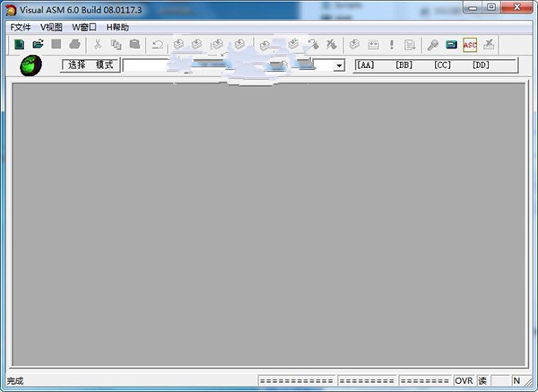This screenshot has width=538, height=392.
Task: Click the OVR indicator in status bar
Action: click(464, 380)
